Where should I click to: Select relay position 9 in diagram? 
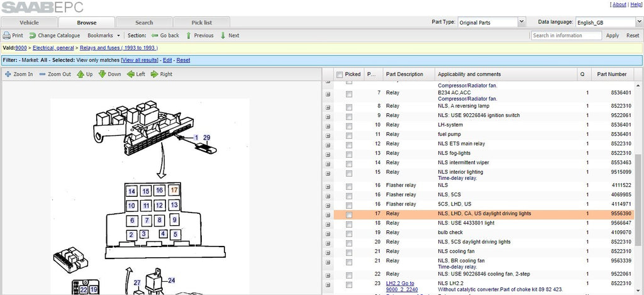[175, 220]
